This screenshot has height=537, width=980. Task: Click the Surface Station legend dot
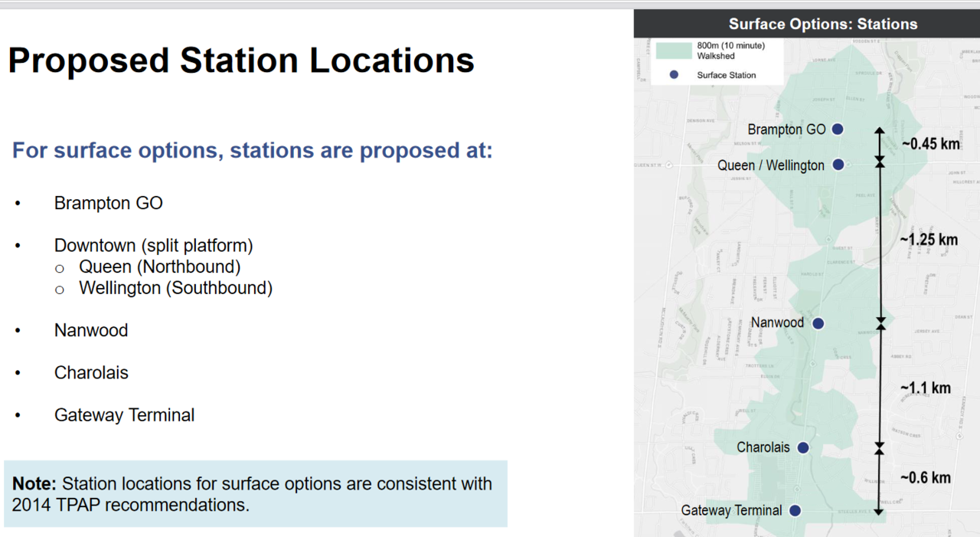pos(674,75)
